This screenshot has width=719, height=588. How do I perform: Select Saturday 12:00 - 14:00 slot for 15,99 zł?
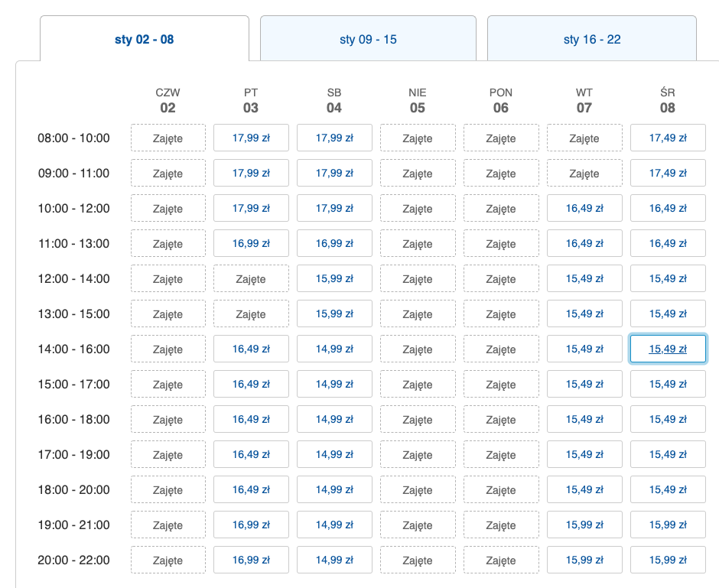[334, 279]
